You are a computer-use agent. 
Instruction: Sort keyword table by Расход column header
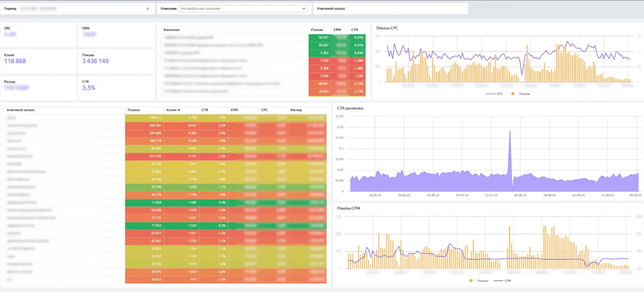pyautogui.click(x=296, y=110)
